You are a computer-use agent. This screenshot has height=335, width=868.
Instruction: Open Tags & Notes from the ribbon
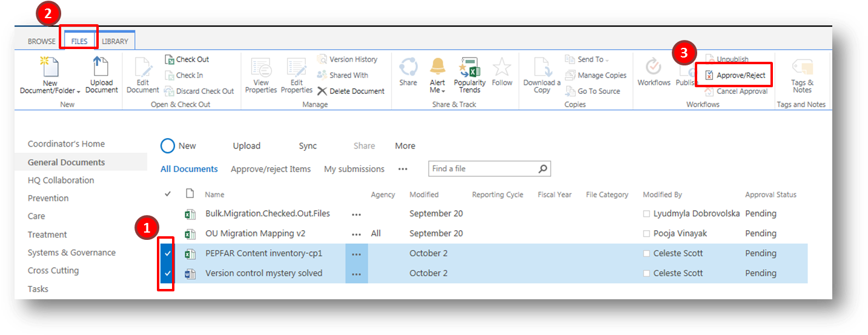[802, 75]
